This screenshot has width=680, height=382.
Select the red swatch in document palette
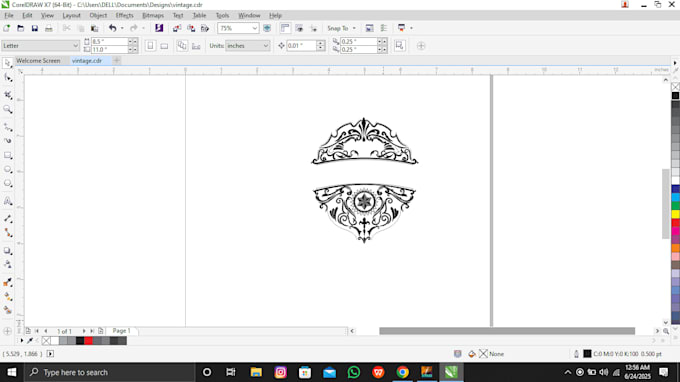88,341
